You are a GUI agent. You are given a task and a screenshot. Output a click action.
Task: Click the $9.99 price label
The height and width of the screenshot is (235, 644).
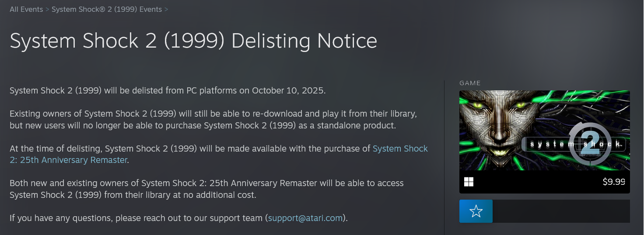coord(613,182)
